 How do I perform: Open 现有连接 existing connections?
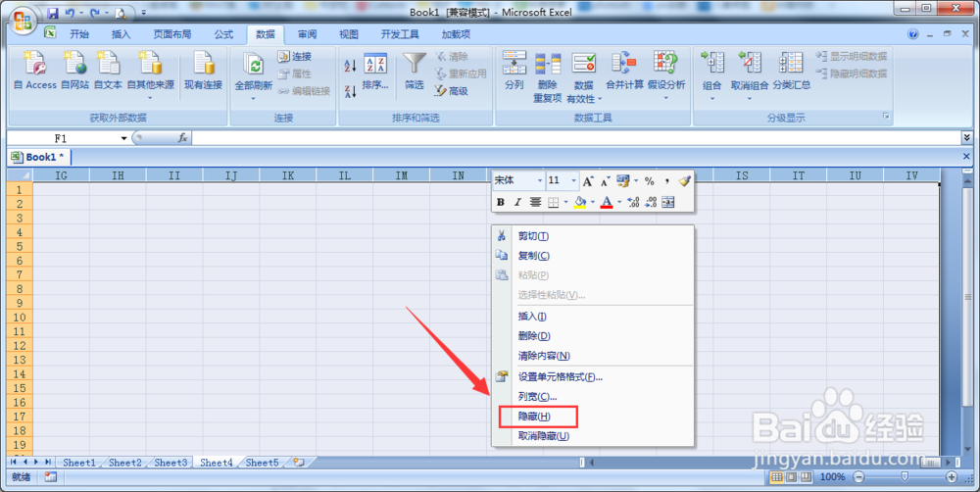[x=203, y=71]
